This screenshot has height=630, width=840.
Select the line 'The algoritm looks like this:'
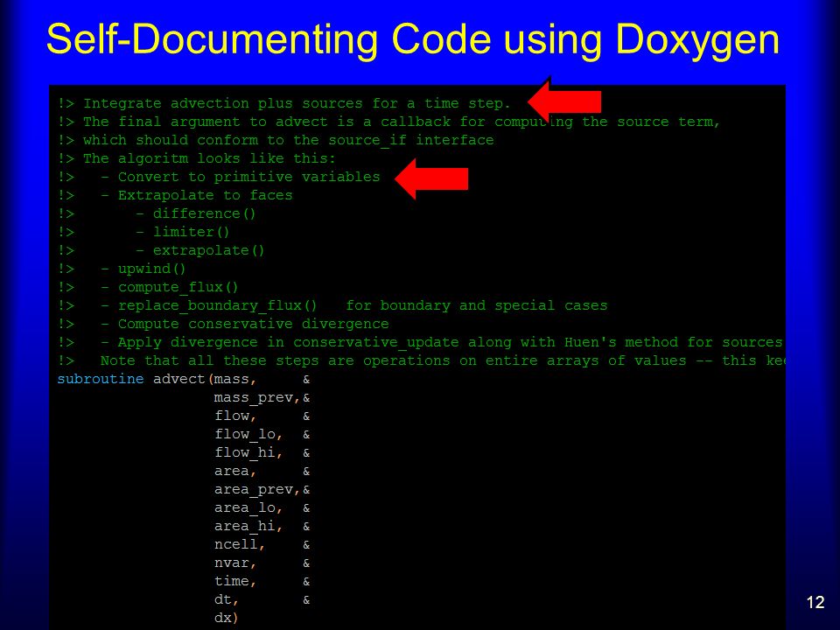point(197,158)
